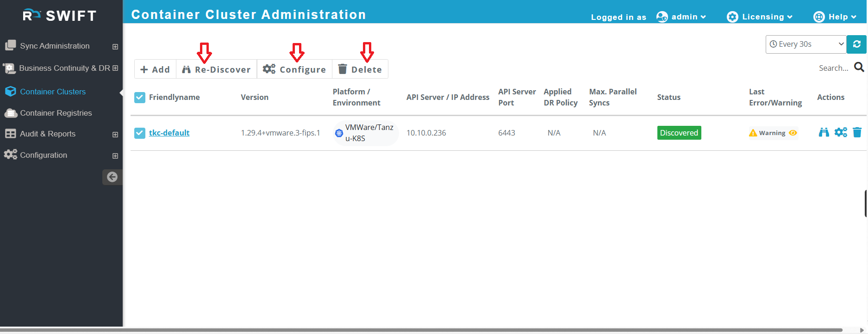Click the refresh icon button
The image size is (868, 334).
point(856,44)
